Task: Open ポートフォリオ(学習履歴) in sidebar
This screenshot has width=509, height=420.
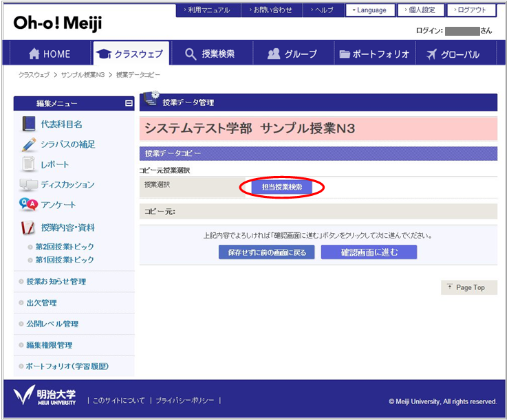Action: [67, 366]
